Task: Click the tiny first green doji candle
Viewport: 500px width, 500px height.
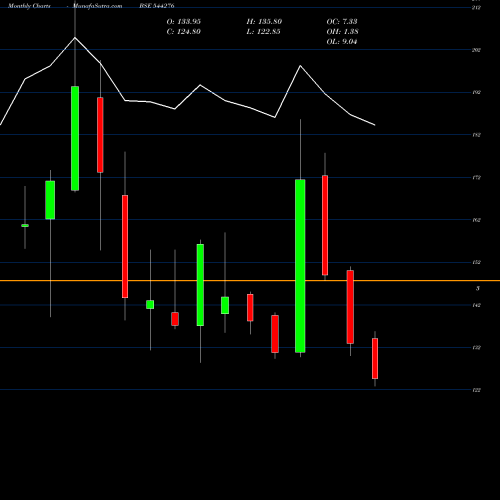Action: (x=25, y=226)
